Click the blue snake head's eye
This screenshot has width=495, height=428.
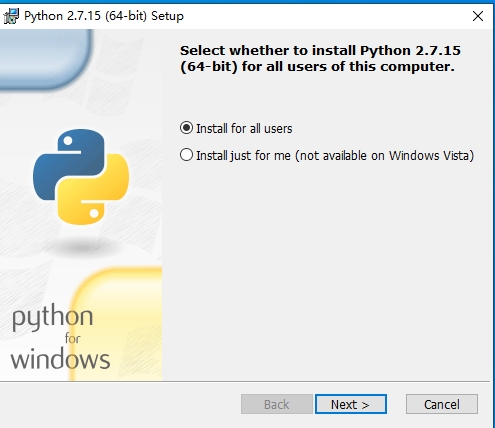pyautogui.click(x=68, y=141)
